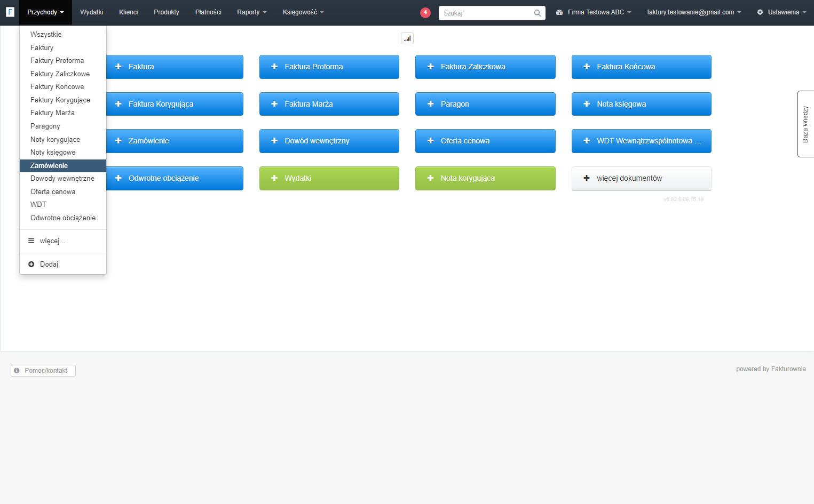Click the Fakturownia logo icon

(10, 12)
